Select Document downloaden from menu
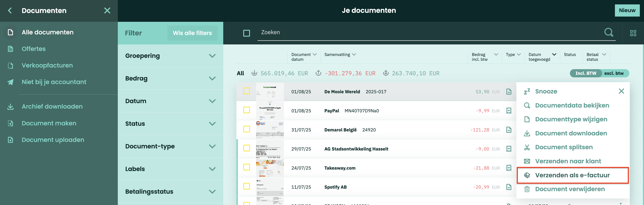Viewport: 644px width, 205px height. pos(571,133)
